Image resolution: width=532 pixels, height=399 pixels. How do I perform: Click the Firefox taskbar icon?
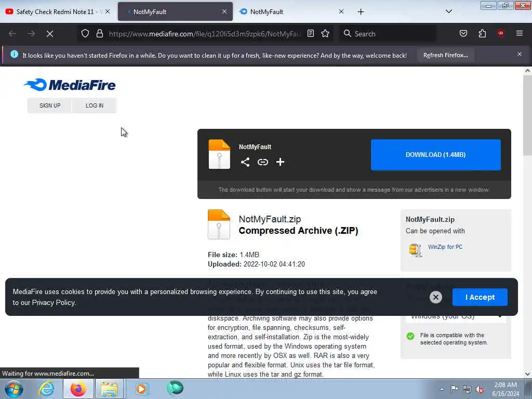78,389
